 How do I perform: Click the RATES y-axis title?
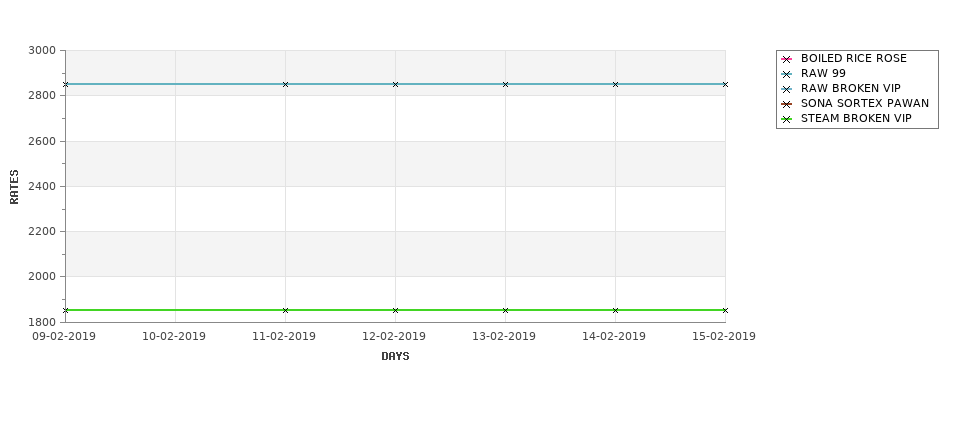coord(14,187)
